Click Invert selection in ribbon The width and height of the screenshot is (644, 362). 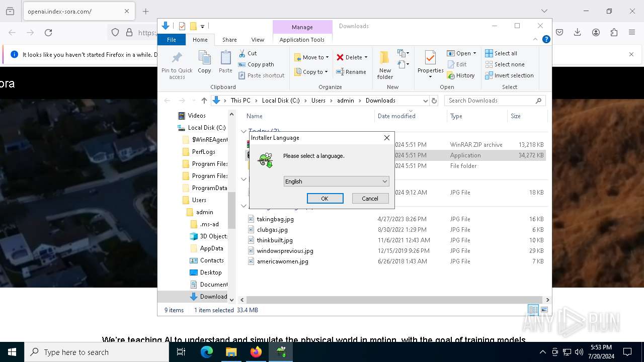coord(509,75)
